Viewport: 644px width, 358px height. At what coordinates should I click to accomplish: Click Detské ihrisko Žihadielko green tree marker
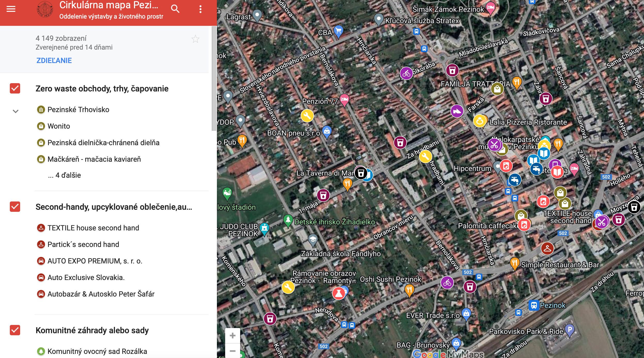(288, 221)
